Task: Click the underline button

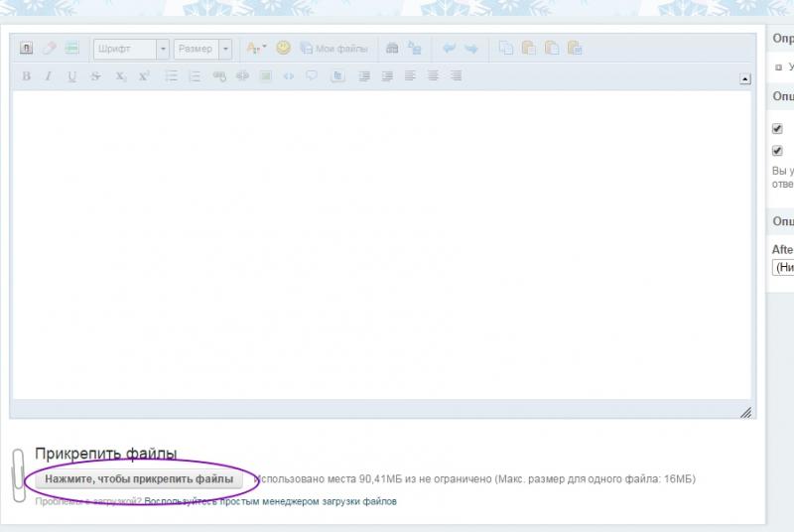Action: pos(71,75)
